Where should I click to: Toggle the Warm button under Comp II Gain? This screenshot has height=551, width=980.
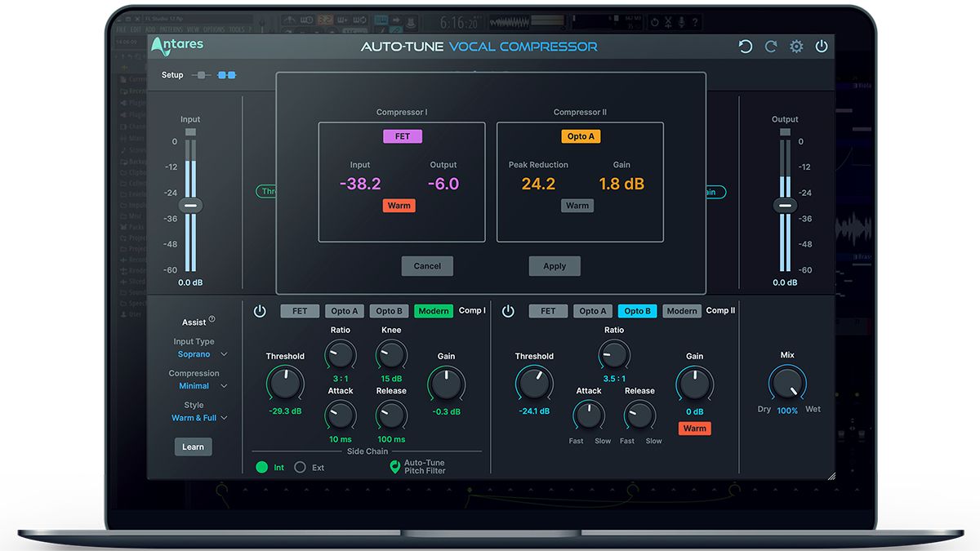click(695, 429)
